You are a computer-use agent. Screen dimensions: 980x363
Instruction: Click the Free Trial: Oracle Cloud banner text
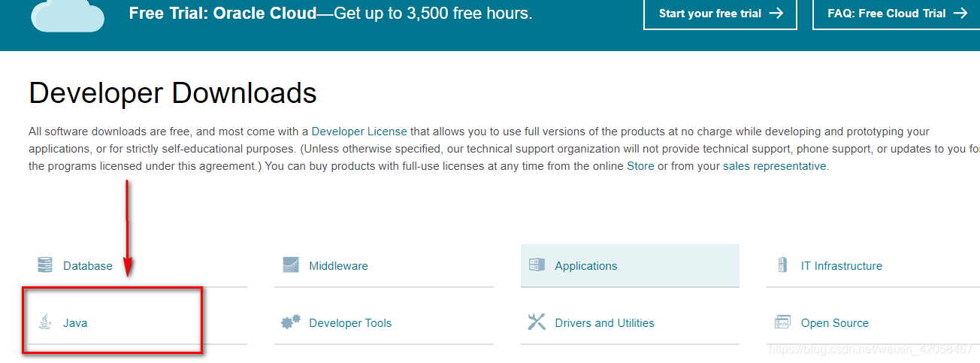(x=331, y=13)
